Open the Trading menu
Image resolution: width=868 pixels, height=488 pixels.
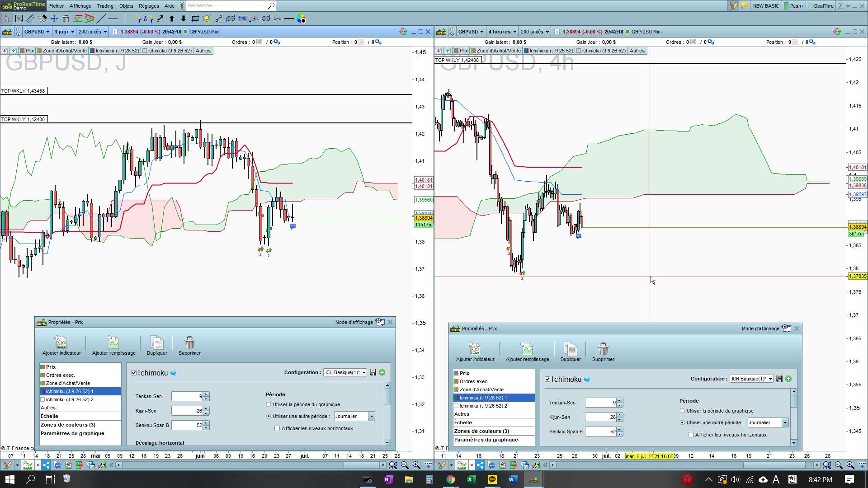pyautogui.click(x=105, y=6)
